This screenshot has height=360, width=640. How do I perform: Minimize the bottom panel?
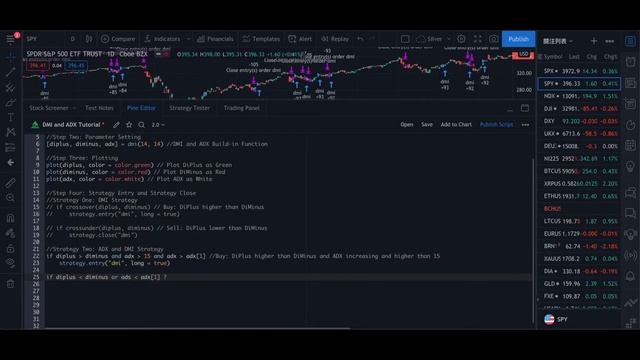click(x=510, y=109)
